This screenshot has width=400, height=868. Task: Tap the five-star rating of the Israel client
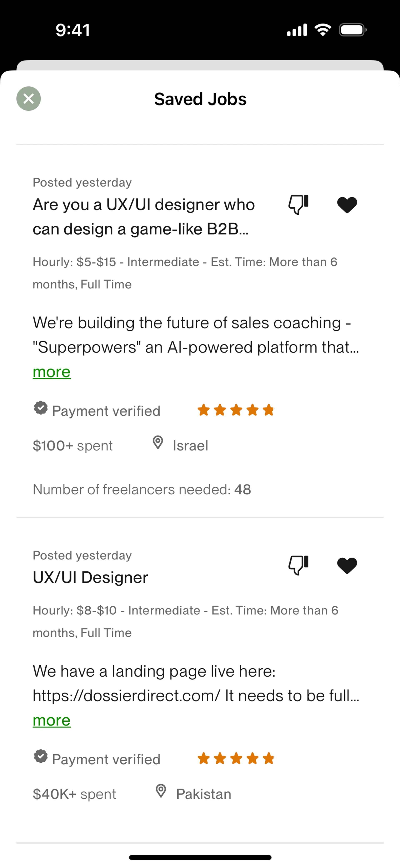pos(236,410)
